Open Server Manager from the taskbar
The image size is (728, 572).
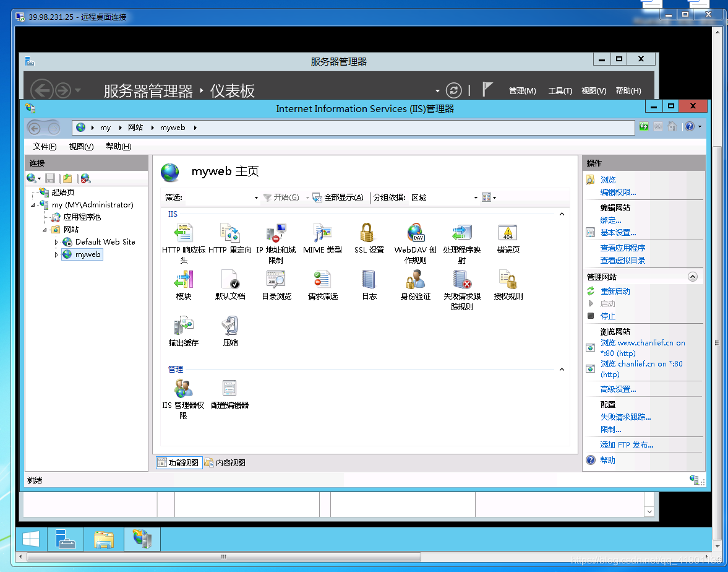(65, 539)
